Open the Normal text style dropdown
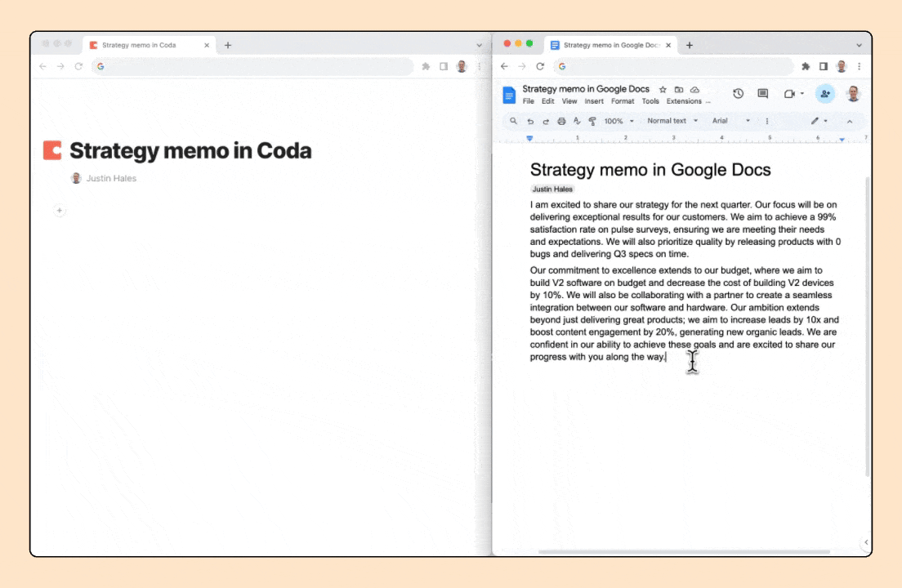This screenshot has width=902, height=588. 672,121
